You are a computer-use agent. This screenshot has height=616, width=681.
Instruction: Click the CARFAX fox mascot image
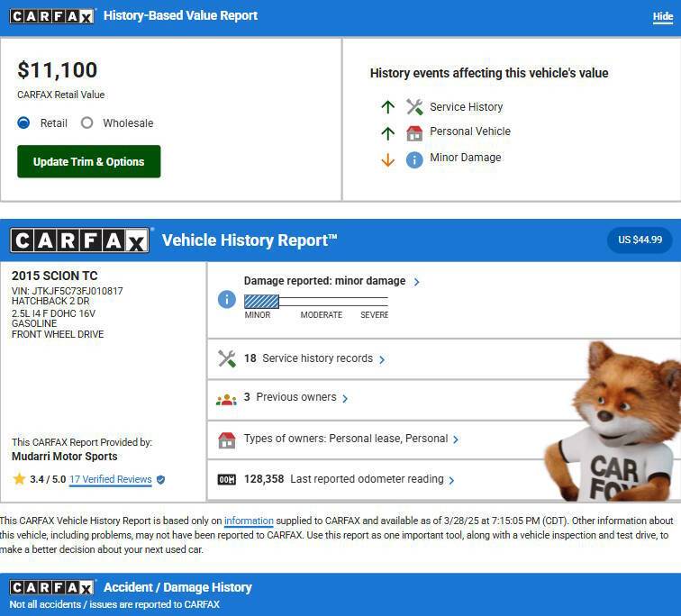[x=613, y=421]
